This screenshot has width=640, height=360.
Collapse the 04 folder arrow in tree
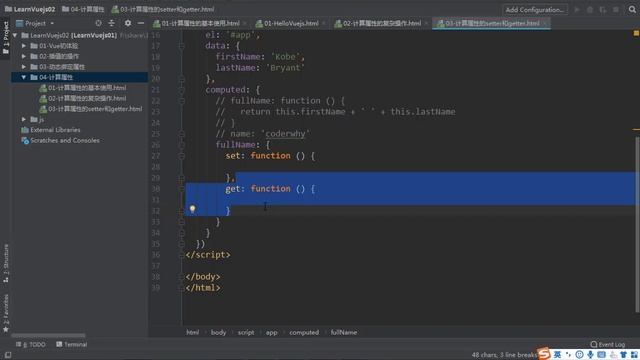[24, 77]
